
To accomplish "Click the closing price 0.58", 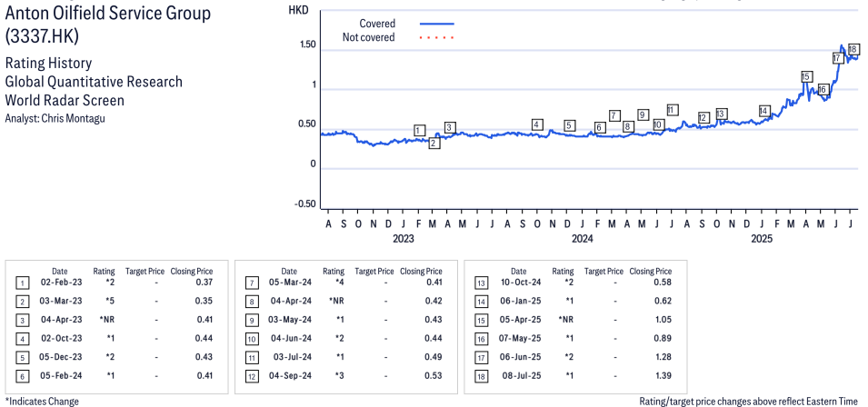I will point(663,282).
